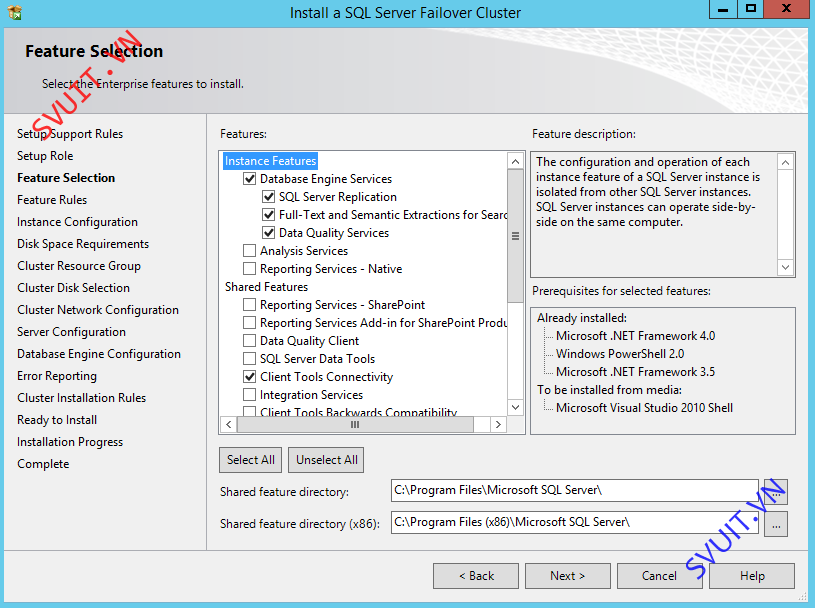
Task: Edit the Shared feature directory (x86) field
Action: coord(575,522)
